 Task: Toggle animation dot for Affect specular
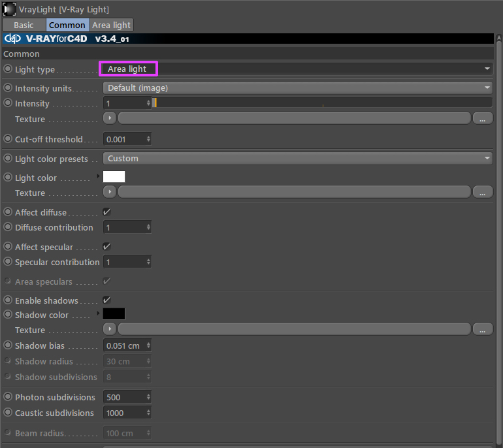[8, 246]
